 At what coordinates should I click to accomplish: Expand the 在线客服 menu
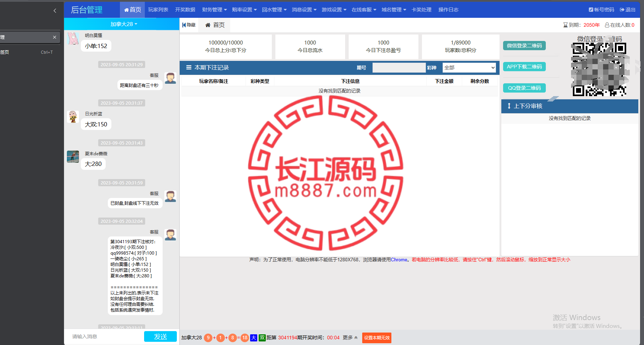364,10
